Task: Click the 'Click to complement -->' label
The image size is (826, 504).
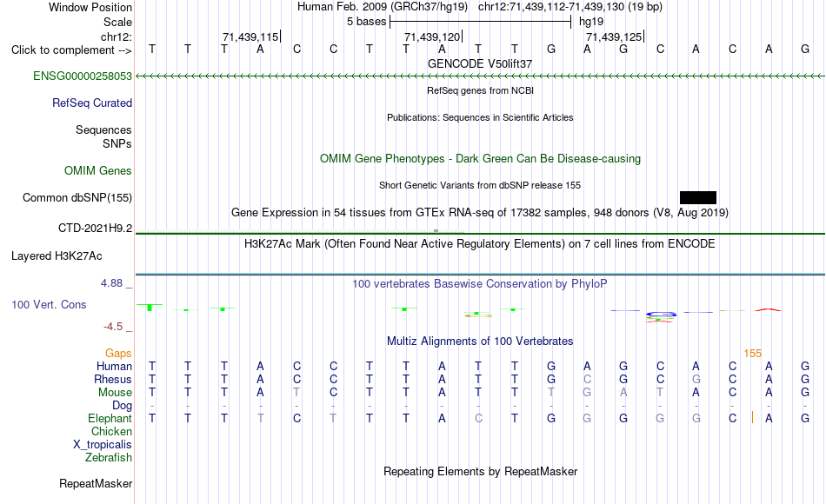Action: (x=71, y=50)
